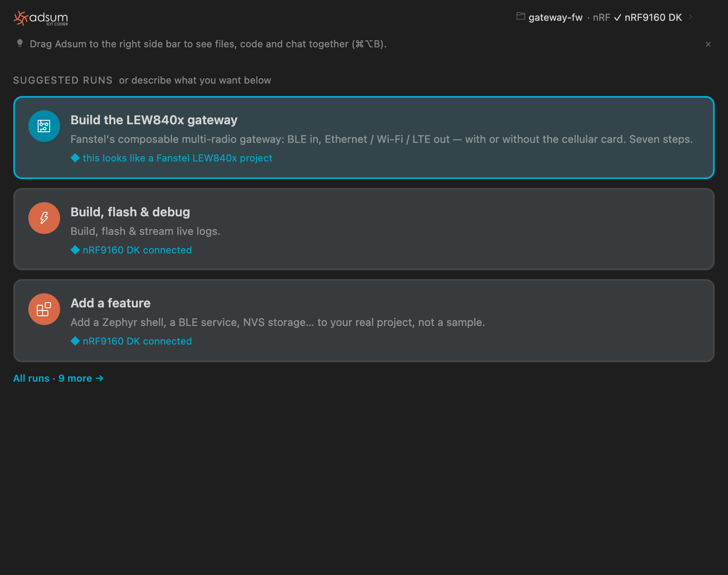Open the gateway-fw project selector
Viewport: 728px width, 575px height.
pyautogui.click(x=556, y=17)
